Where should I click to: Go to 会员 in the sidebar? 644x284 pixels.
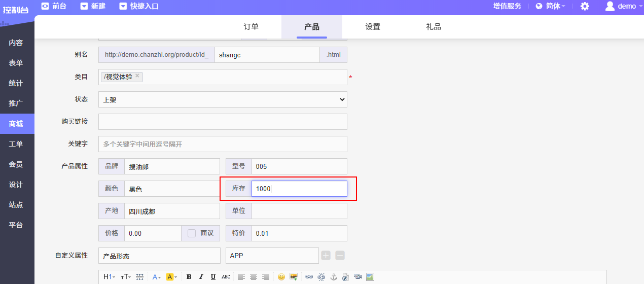tap(16, 164)
